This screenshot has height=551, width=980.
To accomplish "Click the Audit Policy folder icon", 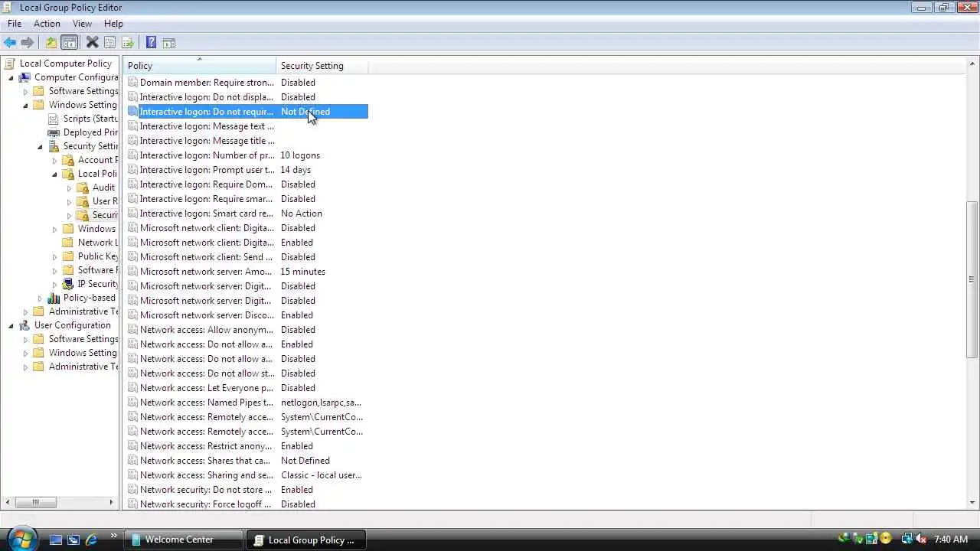I will coord(83,187).
